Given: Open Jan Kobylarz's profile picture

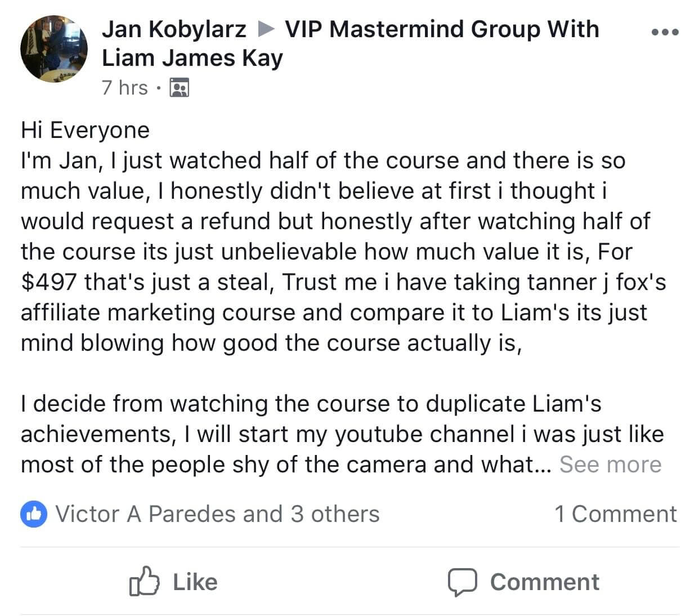Looking at the screenshot, I should pyautogui.click(x=54, y=49).
